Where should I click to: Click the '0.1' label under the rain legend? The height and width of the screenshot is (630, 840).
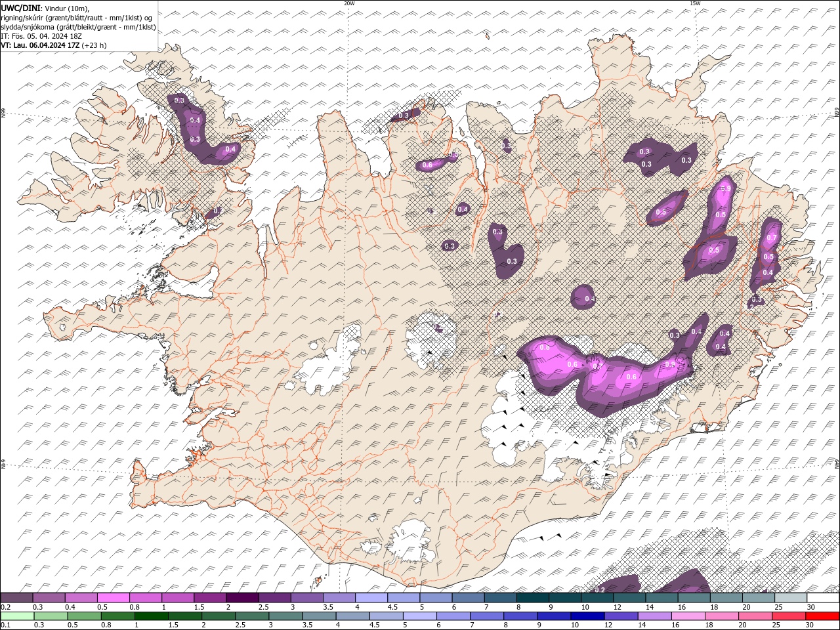click(x=6, y=625)
